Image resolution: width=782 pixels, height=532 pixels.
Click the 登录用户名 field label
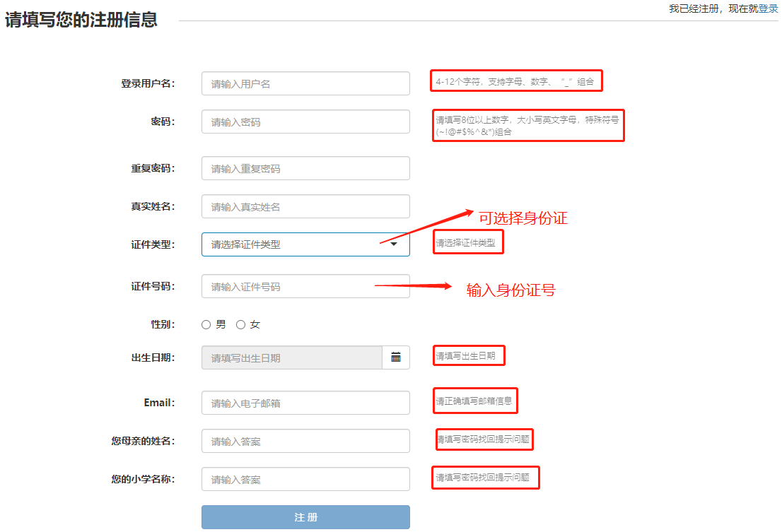tap(147, 83)
